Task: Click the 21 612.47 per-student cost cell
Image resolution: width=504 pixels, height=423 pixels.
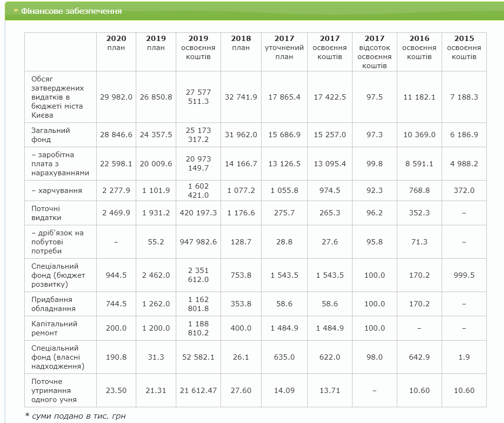Action: [198, 390]
